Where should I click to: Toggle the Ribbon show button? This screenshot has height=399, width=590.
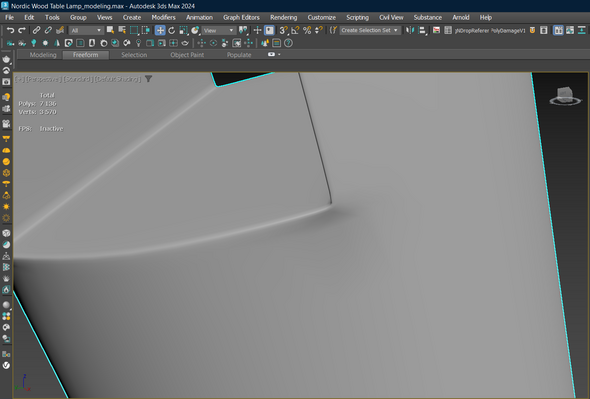[x=558, y=30]
